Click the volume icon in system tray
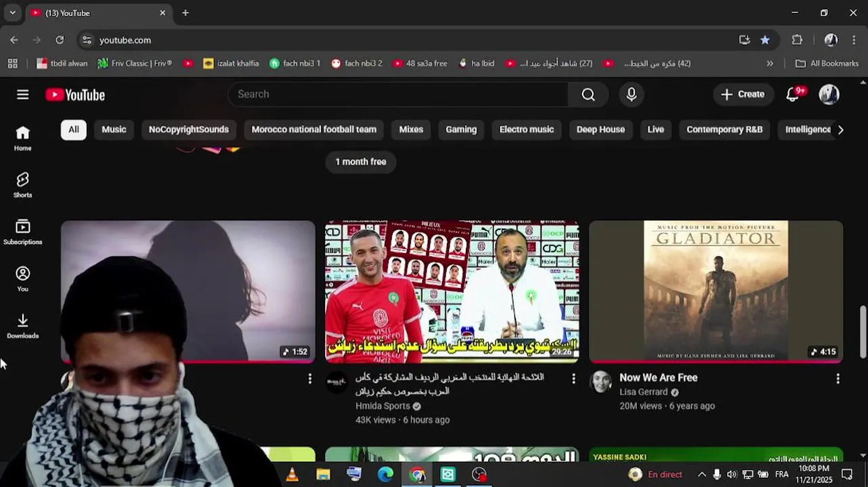 click(x=732, y=474)
